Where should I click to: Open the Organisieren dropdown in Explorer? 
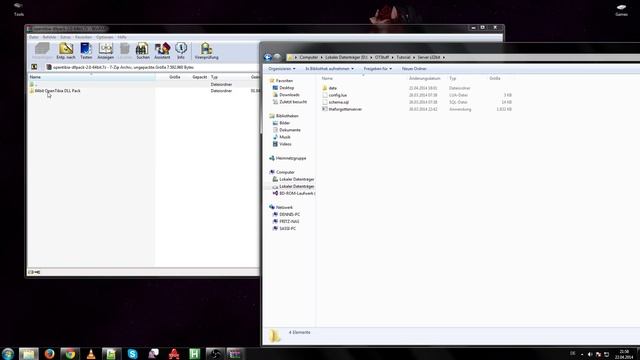click(282, 69)
